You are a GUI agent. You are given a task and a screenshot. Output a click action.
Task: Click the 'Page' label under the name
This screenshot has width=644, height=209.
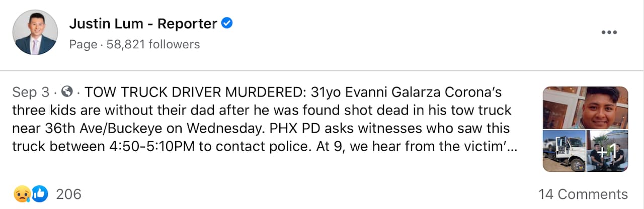83,44
